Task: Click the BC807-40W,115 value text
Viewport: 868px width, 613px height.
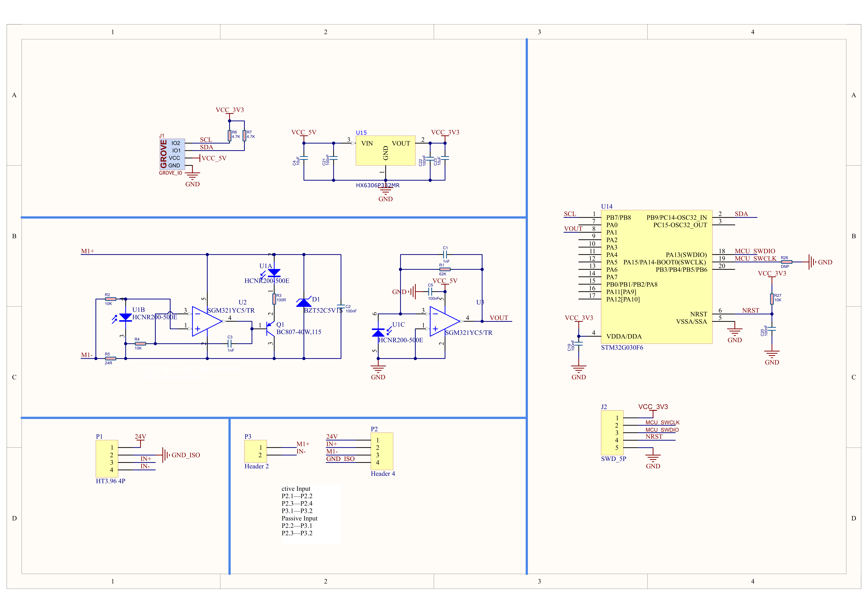Action: (x=299, y=332)
